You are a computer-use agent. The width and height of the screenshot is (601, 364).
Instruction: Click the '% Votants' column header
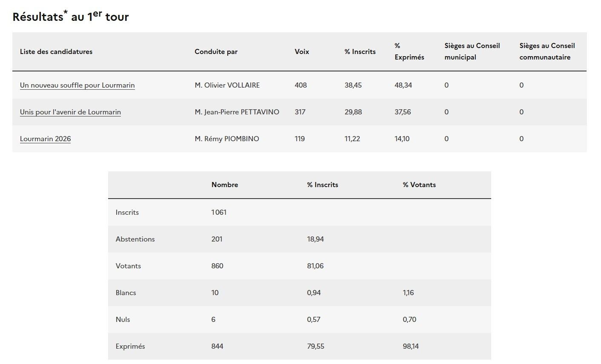click(x=419, y=185)
